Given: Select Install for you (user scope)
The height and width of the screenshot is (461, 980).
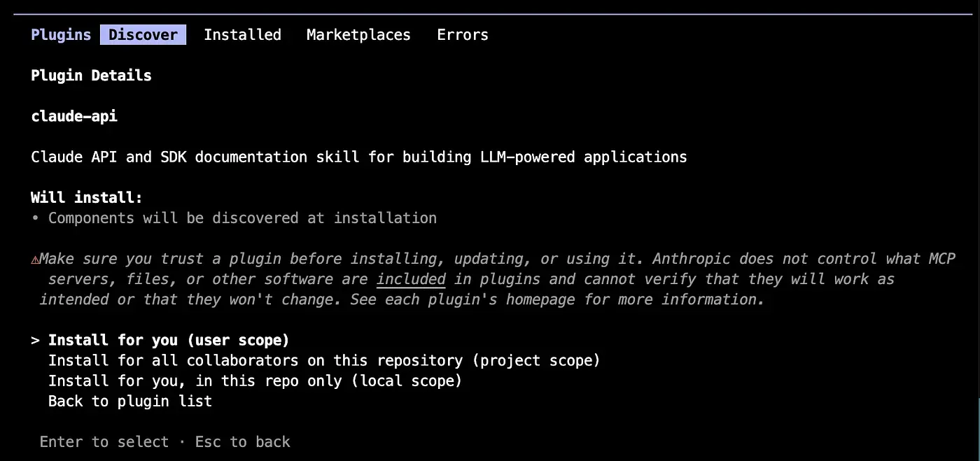Looking at the screenshot, I should click(169, 341).
